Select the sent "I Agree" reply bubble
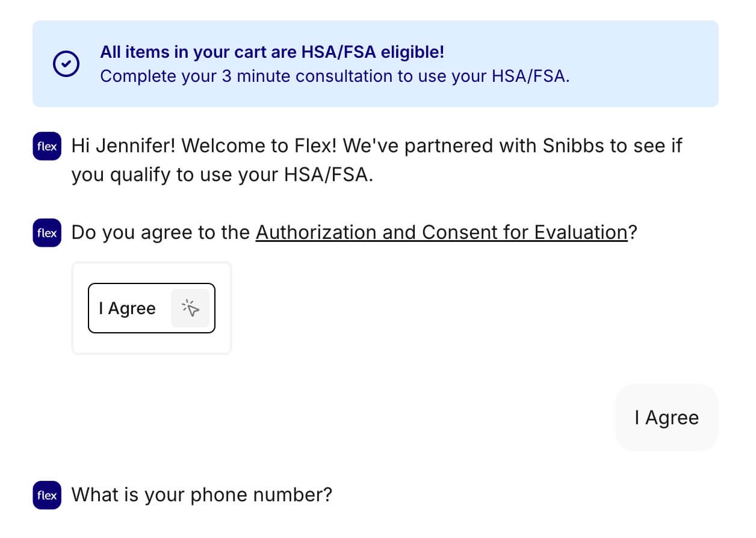756x538 pixels. [x=666, y=418]
